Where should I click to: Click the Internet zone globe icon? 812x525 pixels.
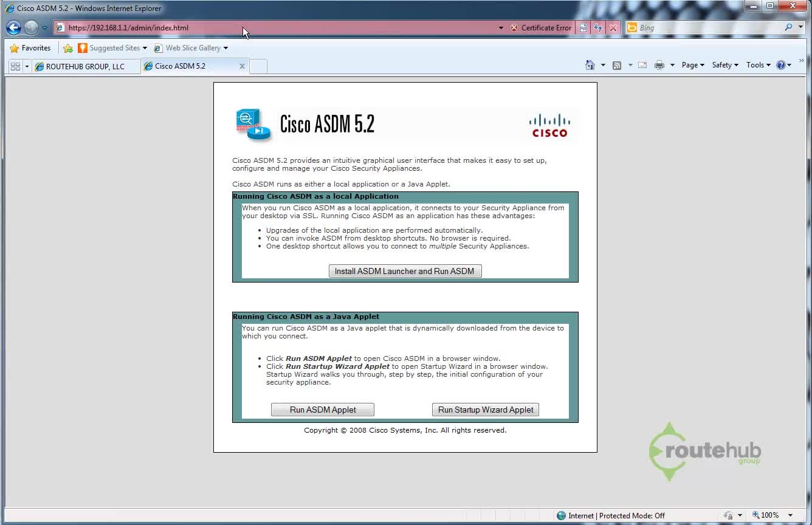(561, 515)
